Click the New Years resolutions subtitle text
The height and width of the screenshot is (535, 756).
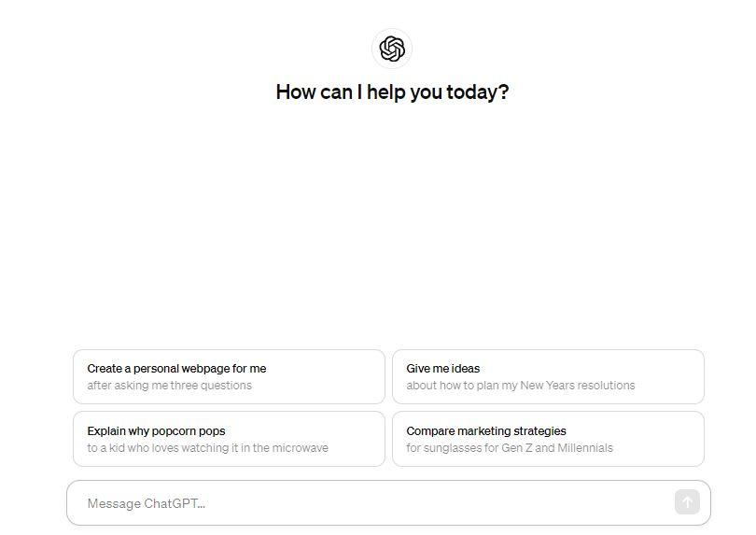pos(521,386)
